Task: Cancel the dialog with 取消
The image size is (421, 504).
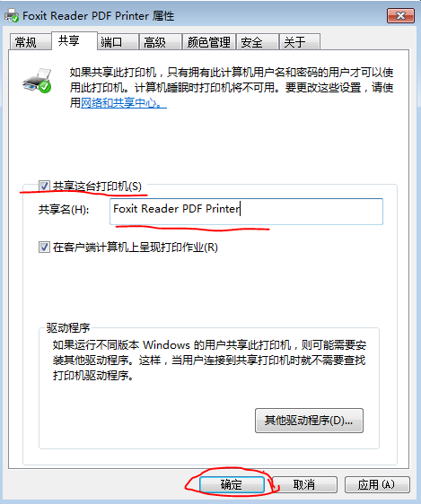Action: click(x=304, y=484)
